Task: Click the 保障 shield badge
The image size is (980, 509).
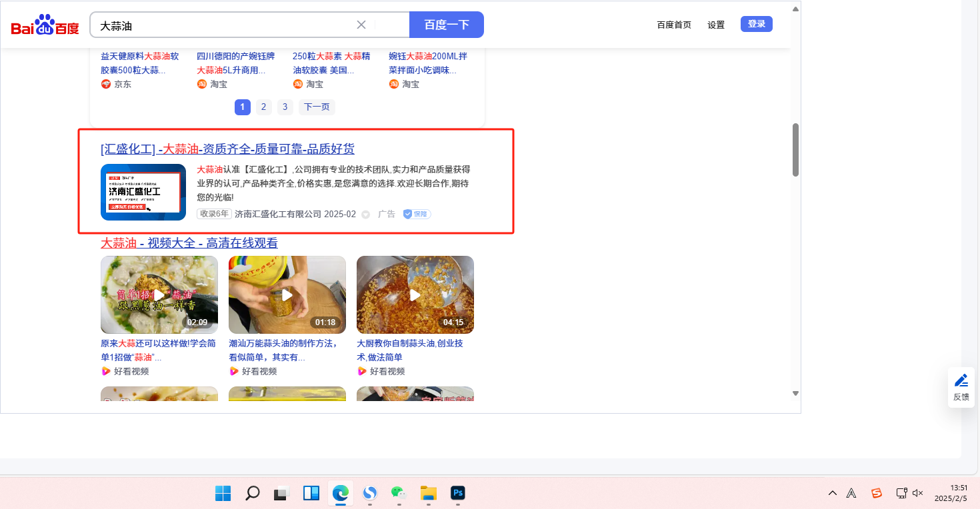Action: pyautogui.click(x=417, y=214)
